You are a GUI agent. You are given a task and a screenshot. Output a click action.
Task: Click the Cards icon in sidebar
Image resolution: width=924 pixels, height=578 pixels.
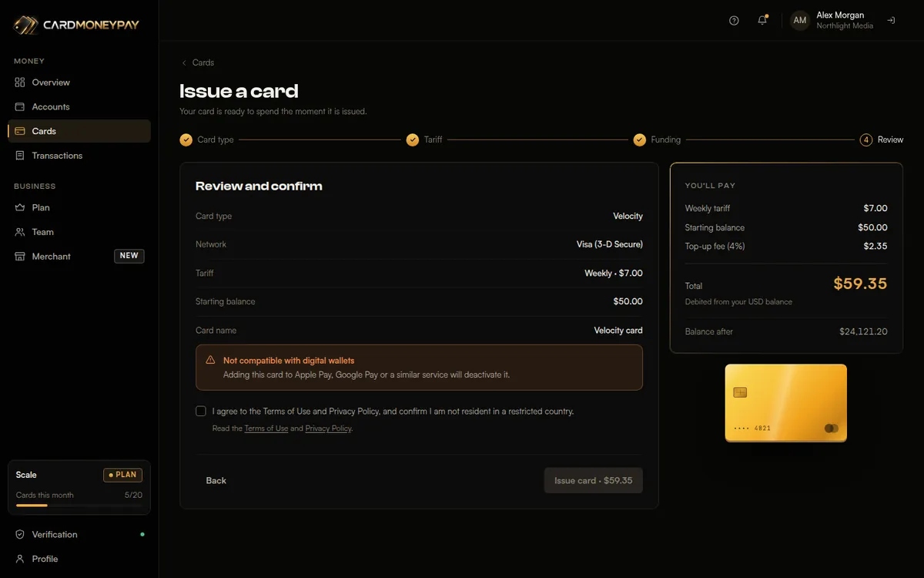click(20, 131)
